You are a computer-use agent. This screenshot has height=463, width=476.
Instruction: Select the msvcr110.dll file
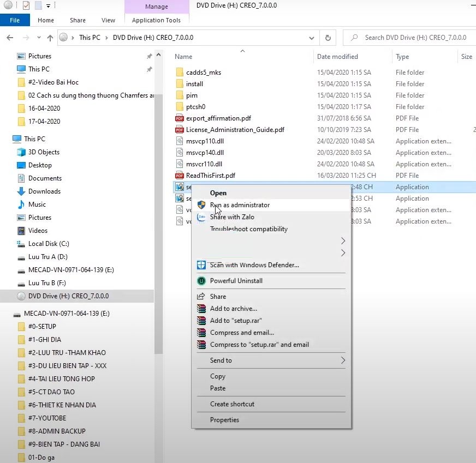coord(204,164)
